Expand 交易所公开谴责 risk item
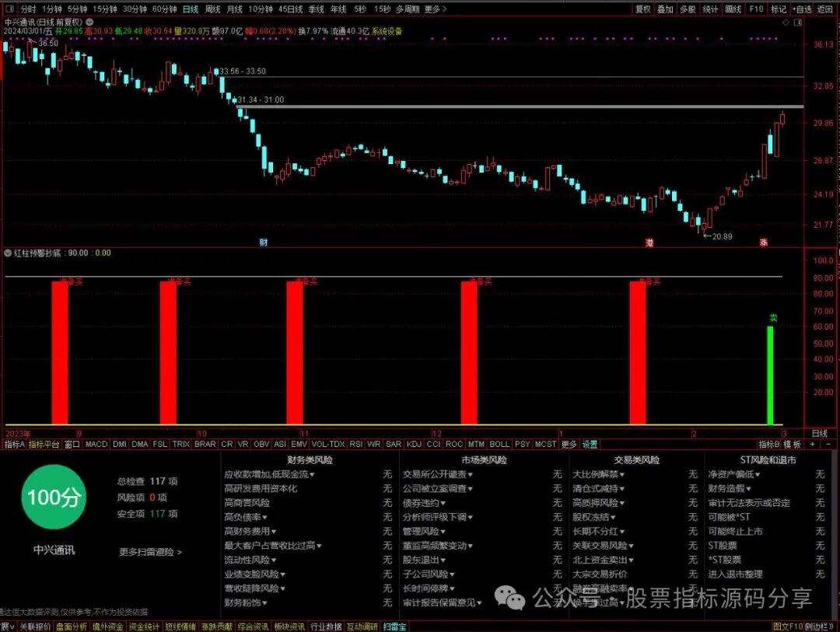The height and width of the screenshot is (632, 840). (x=438, y=474)
